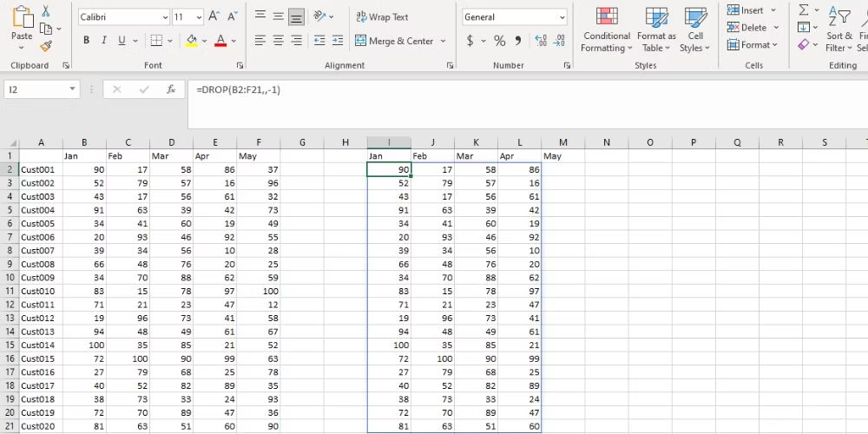Click the Copy icon
The image size is (868, 434).
coord(46,29)
